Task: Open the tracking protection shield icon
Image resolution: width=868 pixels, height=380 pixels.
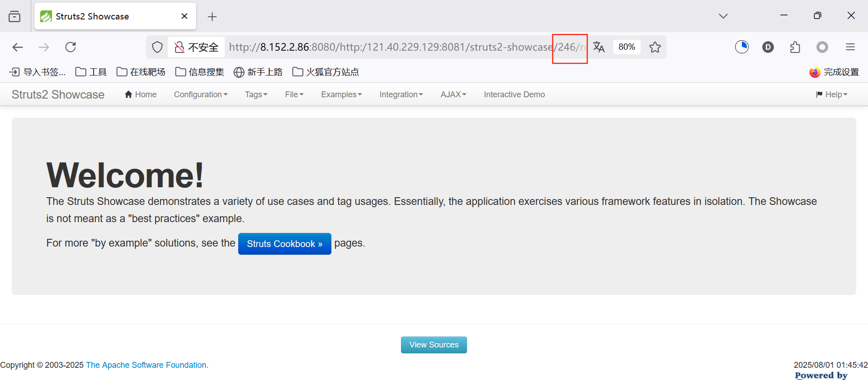Action: pyautogui.click(x=157, y=47)
